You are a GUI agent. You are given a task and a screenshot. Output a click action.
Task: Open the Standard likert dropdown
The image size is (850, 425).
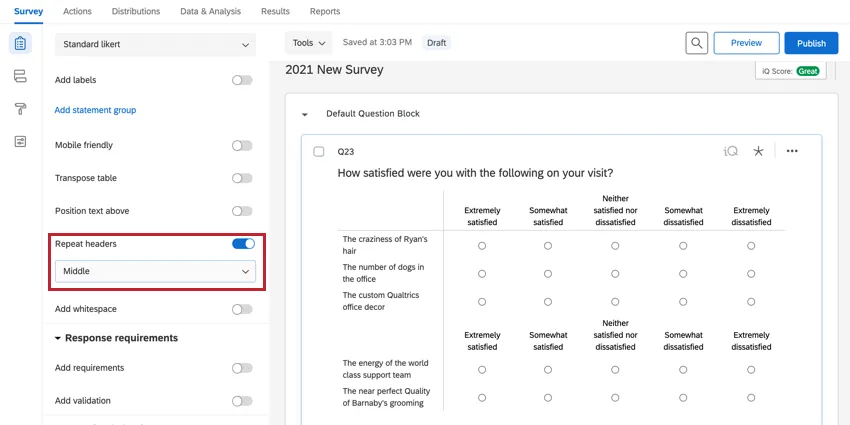point(155,44)
